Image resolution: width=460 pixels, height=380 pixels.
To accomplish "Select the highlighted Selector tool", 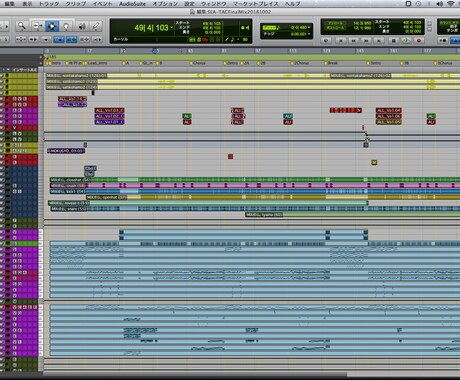I will click(52, 26).
